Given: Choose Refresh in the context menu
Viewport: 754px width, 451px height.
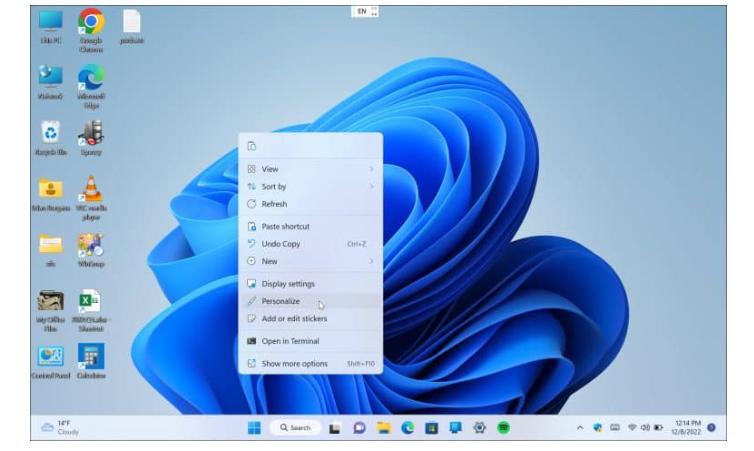Looking at the screenshot, I should pos(311,204).
